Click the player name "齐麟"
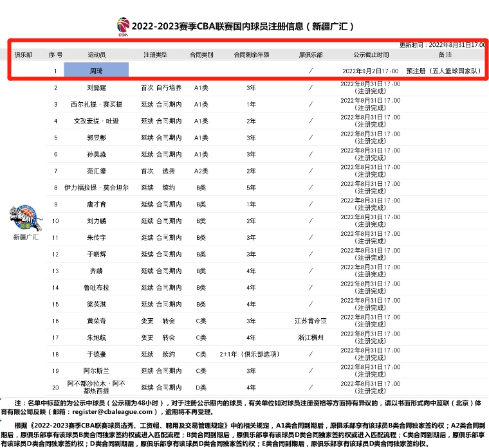 point(97,271)
